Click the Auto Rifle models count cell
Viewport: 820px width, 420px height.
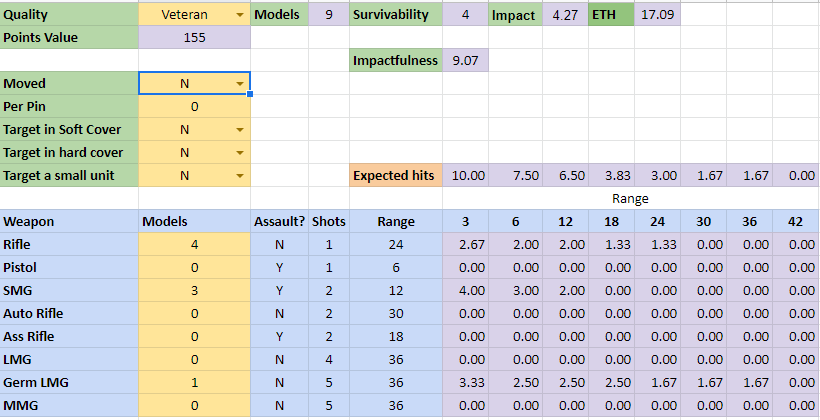pos(193,313)
